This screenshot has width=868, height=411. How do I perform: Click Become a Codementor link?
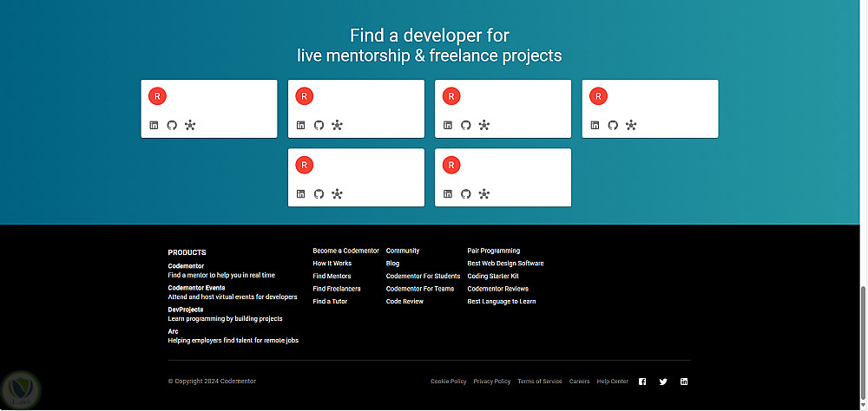coord(346,251)
